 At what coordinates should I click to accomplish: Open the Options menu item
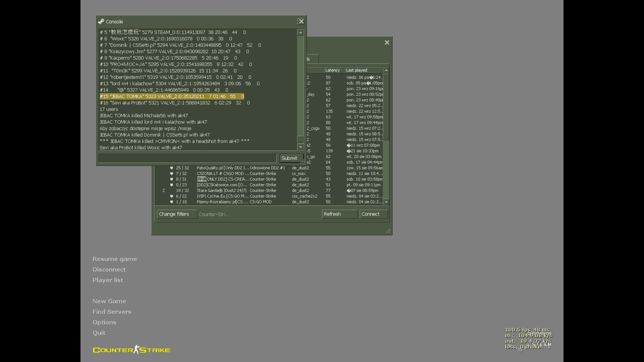[104, 322]
